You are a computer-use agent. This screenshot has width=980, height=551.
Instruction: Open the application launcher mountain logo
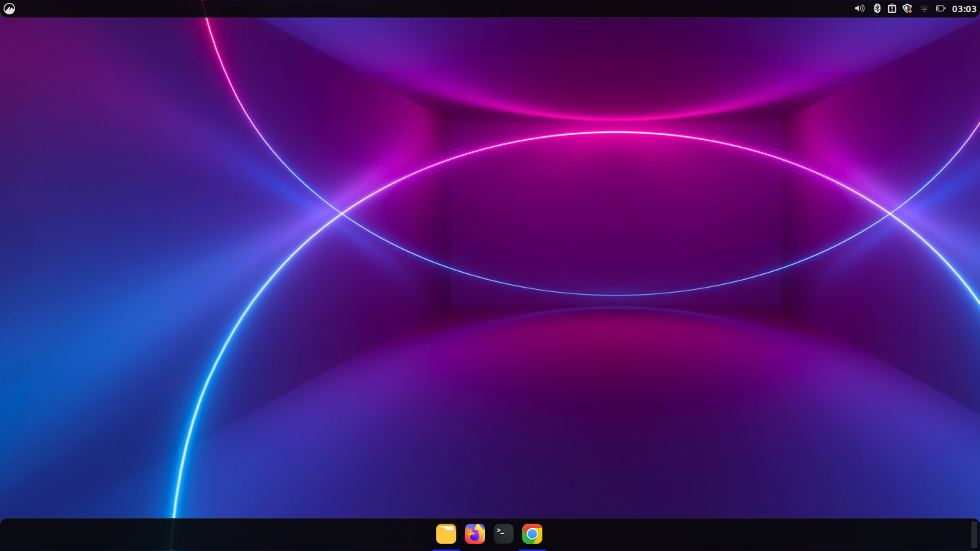[x=9, y=9]
